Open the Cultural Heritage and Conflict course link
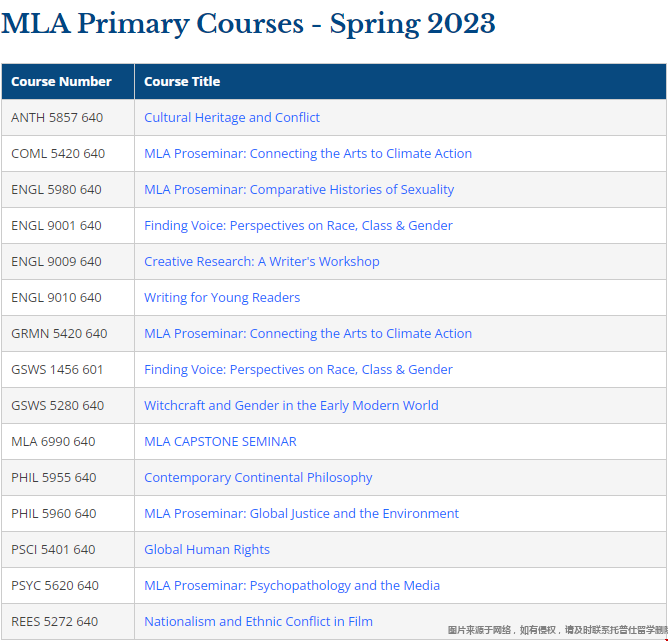The height and width of the screenshot is (641, 668). (232, 118)
